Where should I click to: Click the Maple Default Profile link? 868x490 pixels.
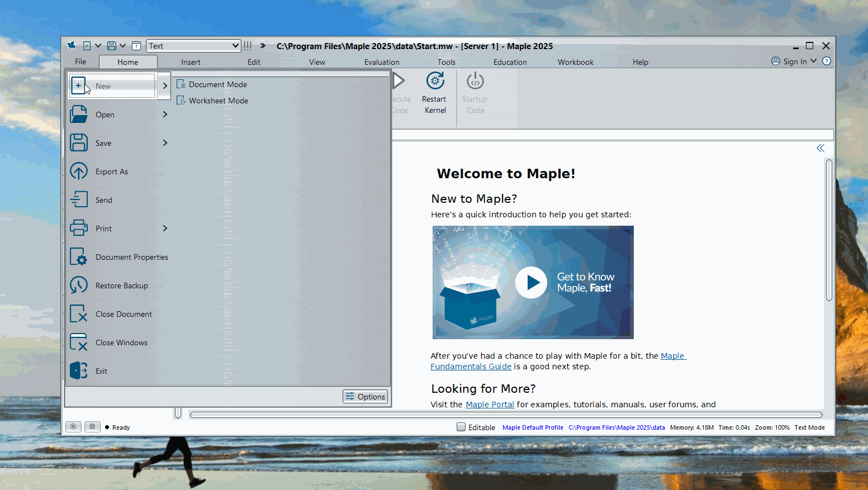click(x=533, y=427)
